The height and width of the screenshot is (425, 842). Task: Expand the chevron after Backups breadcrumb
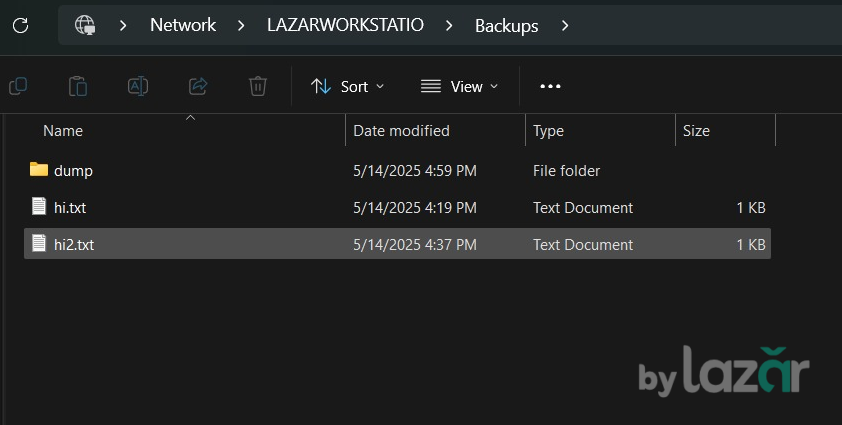(x=566, y=25)
